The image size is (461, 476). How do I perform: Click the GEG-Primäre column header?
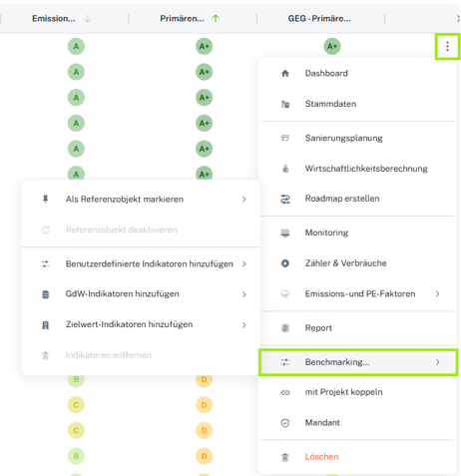click(319, 19)
